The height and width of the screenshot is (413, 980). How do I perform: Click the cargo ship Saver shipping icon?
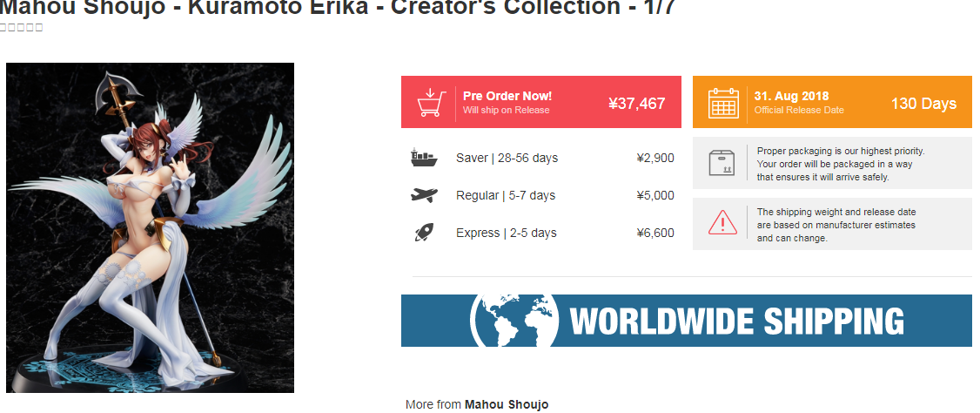tap(424, 158)
